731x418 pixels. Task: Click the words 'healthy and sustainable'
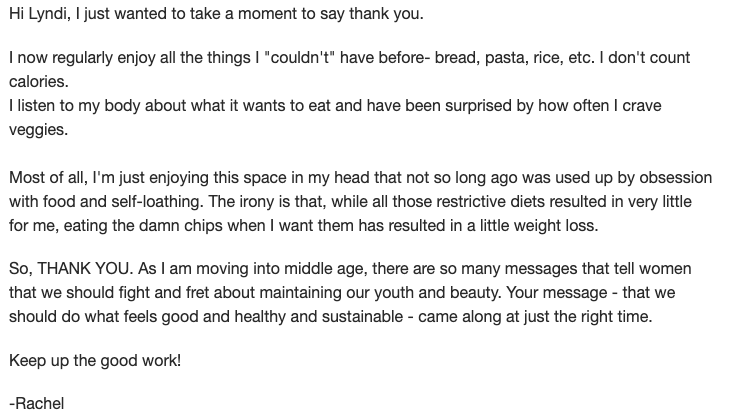coord(318,317)
